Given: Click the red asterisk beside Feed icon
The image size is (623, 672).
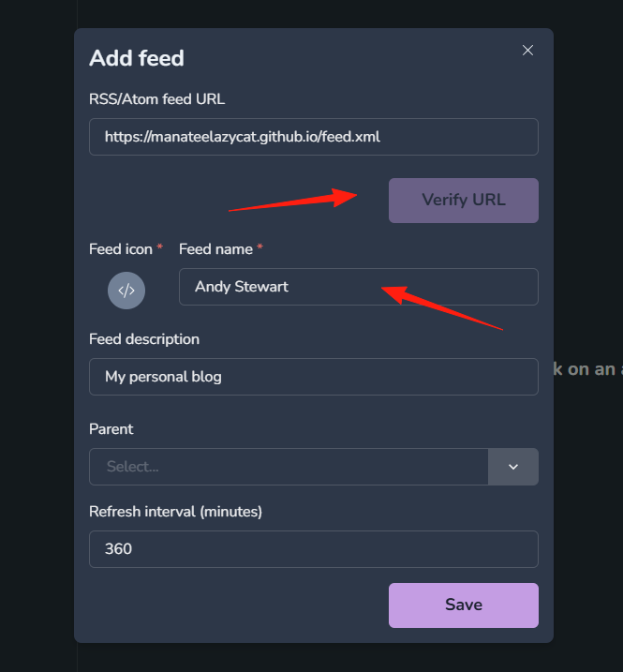Looking at the screenshot, I should coord(159,246).
